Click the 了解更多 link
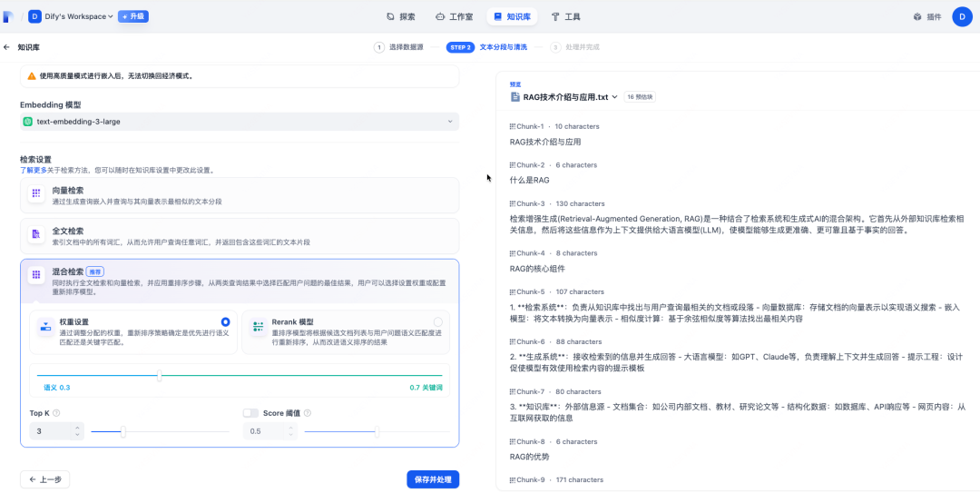The width and height of the screenshot is (980, 493). 34,170
